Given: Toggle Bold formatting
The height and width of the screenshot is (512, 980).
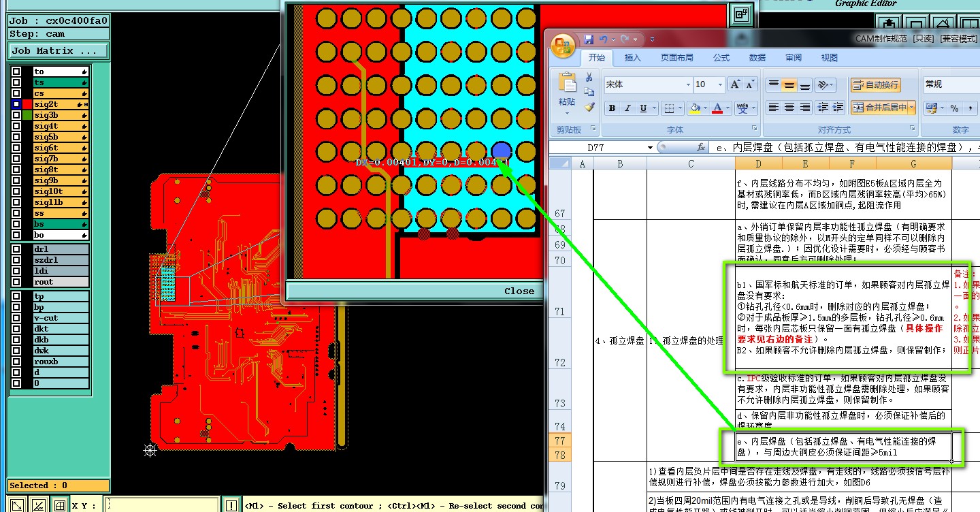Looking at the screenshot, I should (x=612, y=108).
